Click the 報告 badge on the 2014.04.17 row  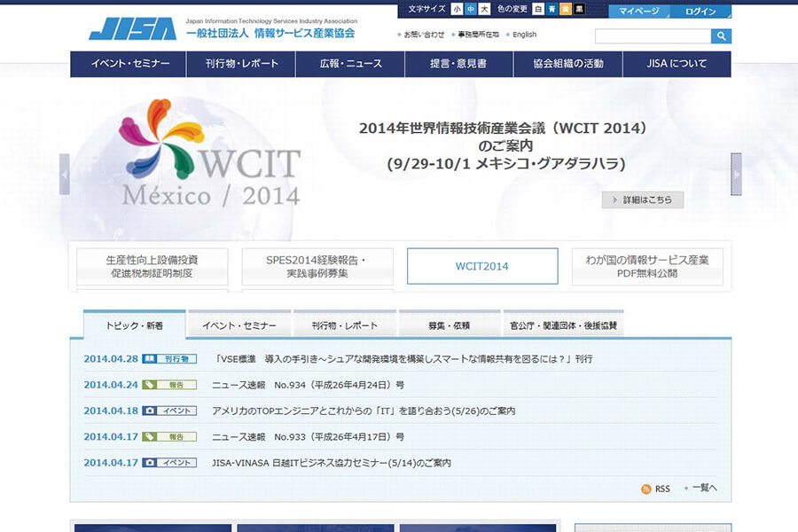click(169, 437)
